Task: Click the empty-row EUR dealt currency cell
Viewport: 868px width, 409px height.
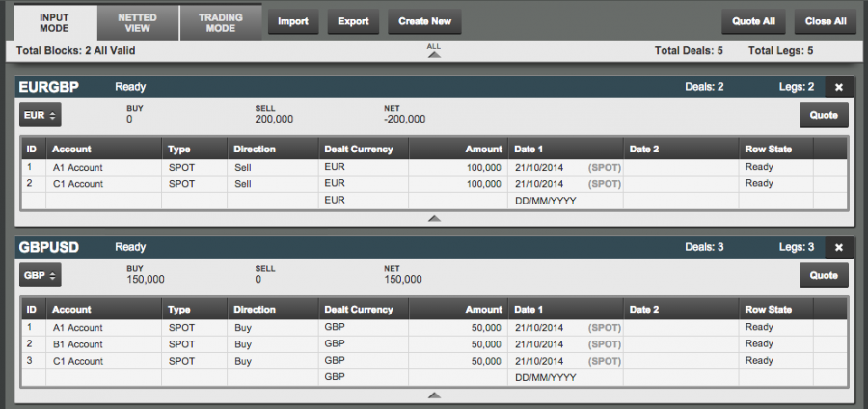Action: (364, 201)
